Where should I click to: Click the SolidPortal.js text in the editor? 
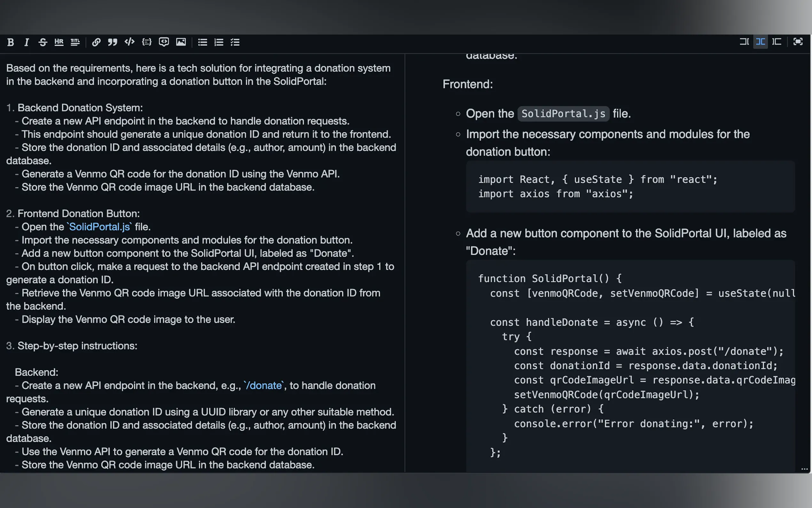99,227
